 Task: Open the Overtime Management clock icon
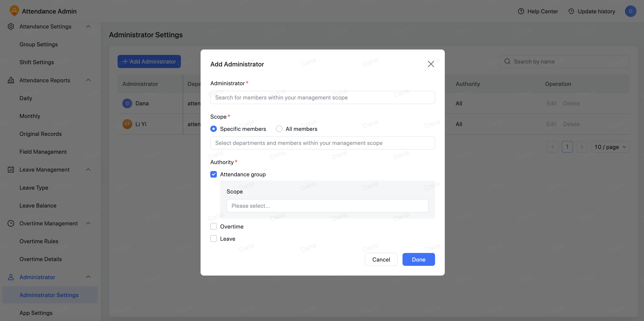[x=11, y=223]
